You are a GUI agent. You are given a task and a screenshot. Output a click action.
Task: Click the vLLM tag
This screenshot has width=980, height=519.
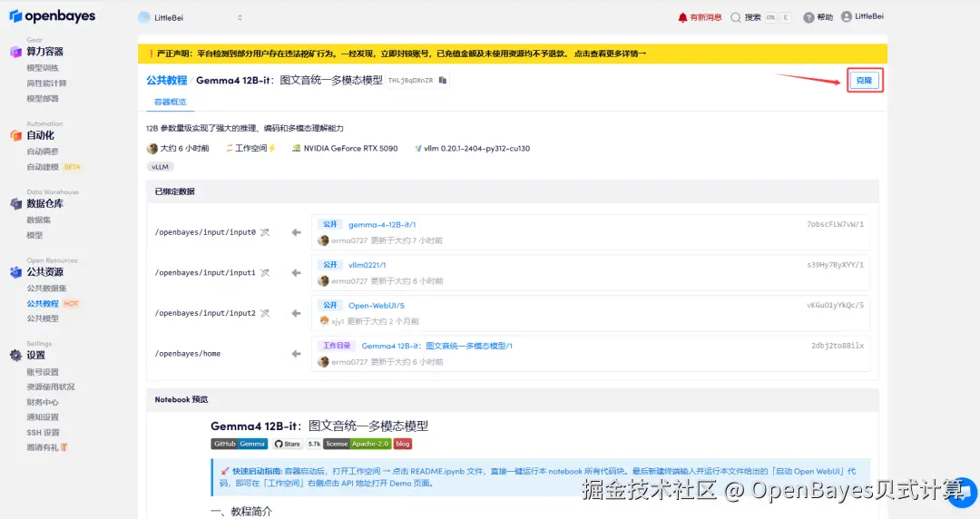(160, 167)
